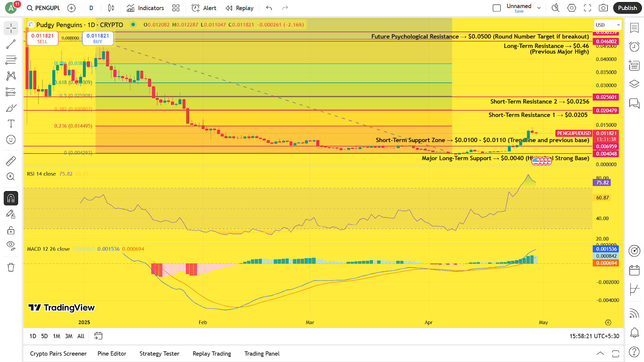This screenshot has height=362, width=644.
Task: Open the PENGUPL symbol search field
Action: (43, 8)
